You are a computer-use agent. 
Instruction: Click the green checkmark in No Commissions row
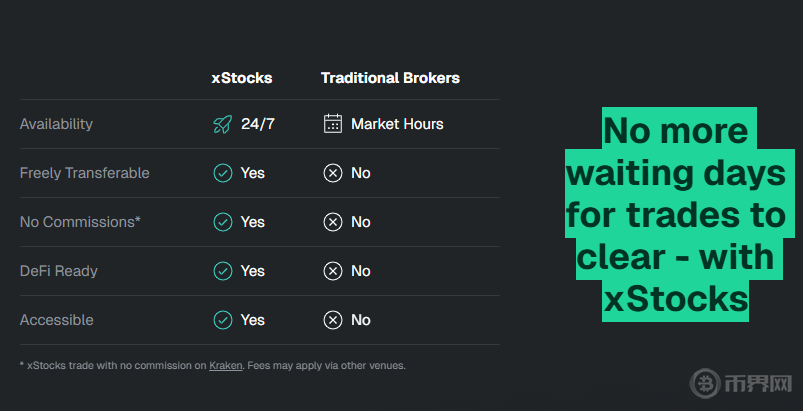click(223, 222)
